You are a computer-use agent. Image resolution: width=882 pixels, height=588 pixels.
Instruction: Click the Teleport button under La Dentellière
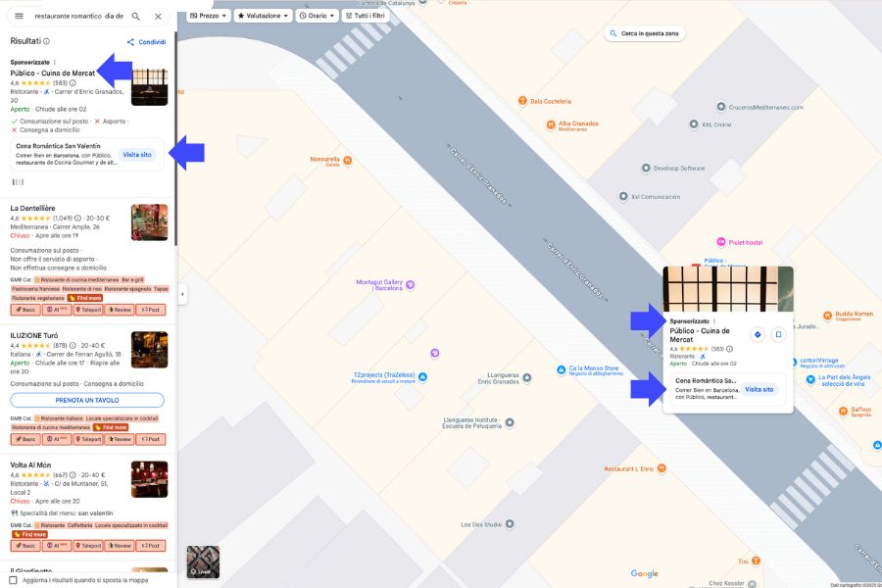(88, 310)
